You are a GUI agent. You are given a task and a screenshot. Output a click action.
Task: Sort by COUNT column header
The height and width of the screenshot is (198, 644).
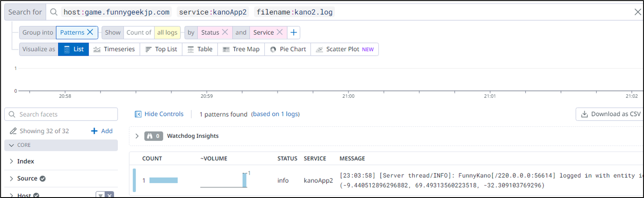tap(152, 159)
